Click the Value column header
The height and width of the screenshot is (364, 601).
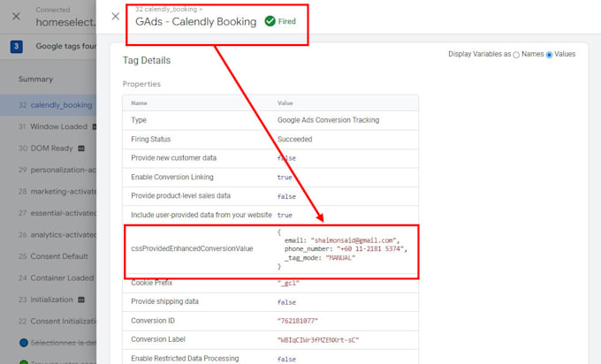[285, 103]
